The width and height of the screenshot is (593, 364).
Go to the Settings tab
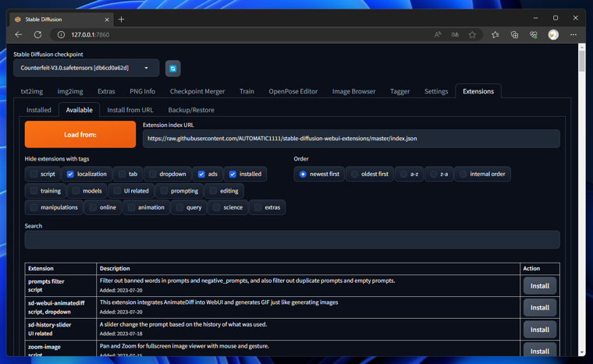coord(436,91)
